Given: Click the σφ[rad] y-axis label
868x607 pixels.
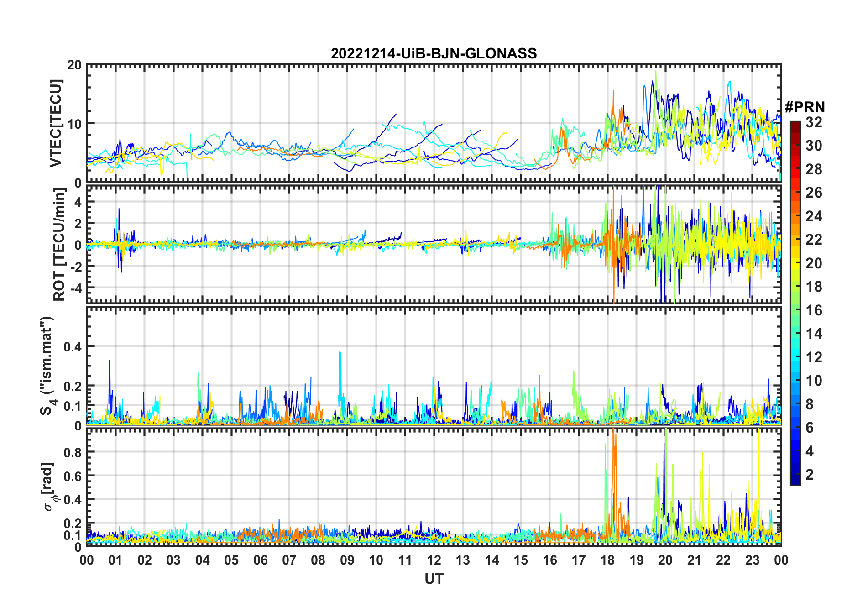Looking at the screenshot, I should pos(49,487).
